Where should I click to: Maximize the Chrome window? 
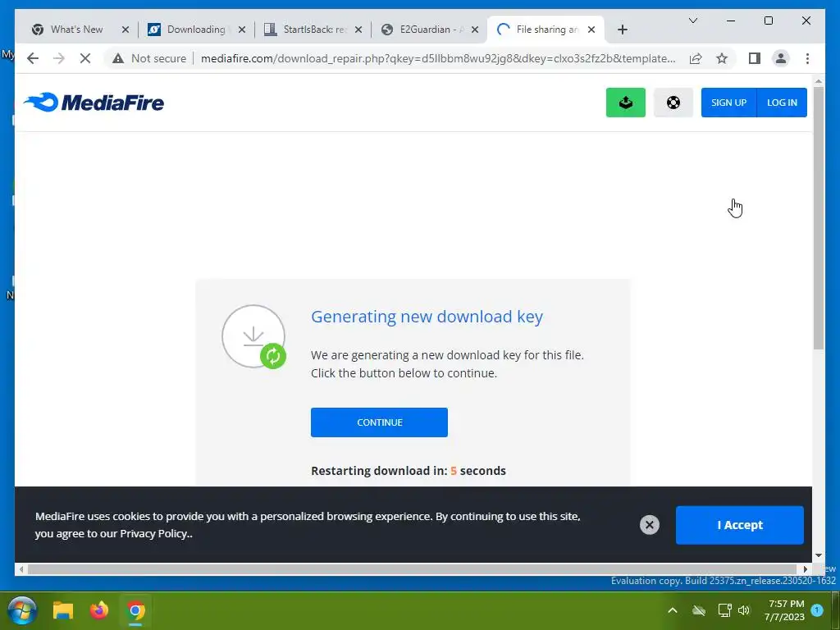[768, 21]
